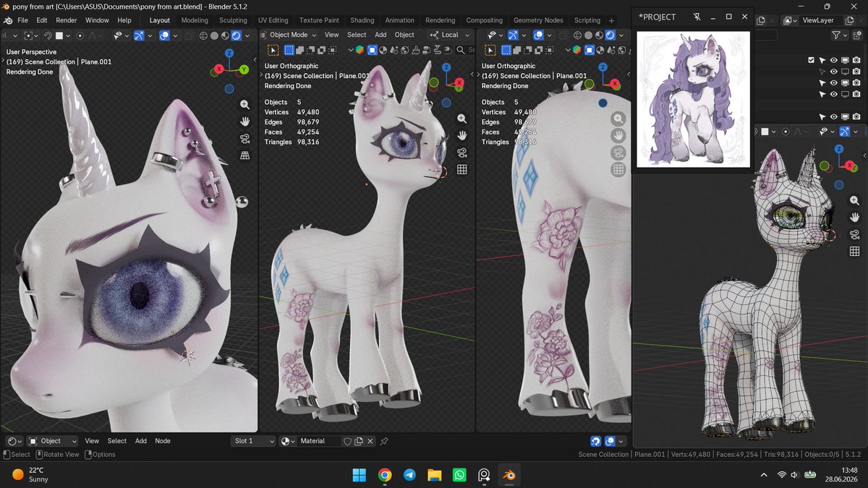Toggle gizmos in the left viewport header
Viewport: 868px width, 488px height.
139,35
